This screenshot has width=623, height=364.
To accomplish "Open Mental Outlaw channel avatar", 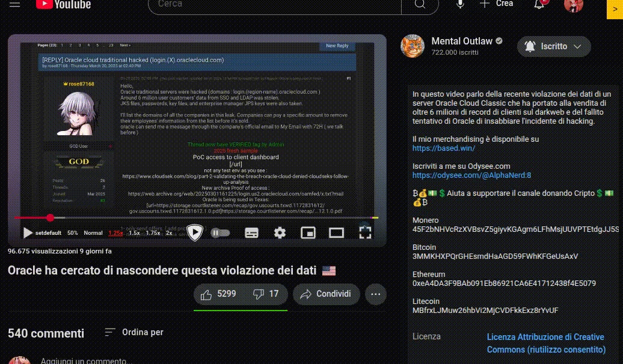I will click(413, 46).
